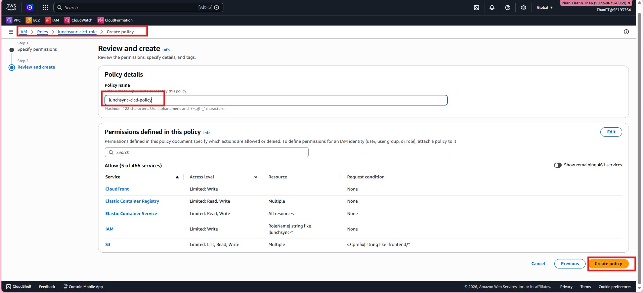Open CloudFront service link
The width and height of the screenshot is (644, 293).
point(117,189)
